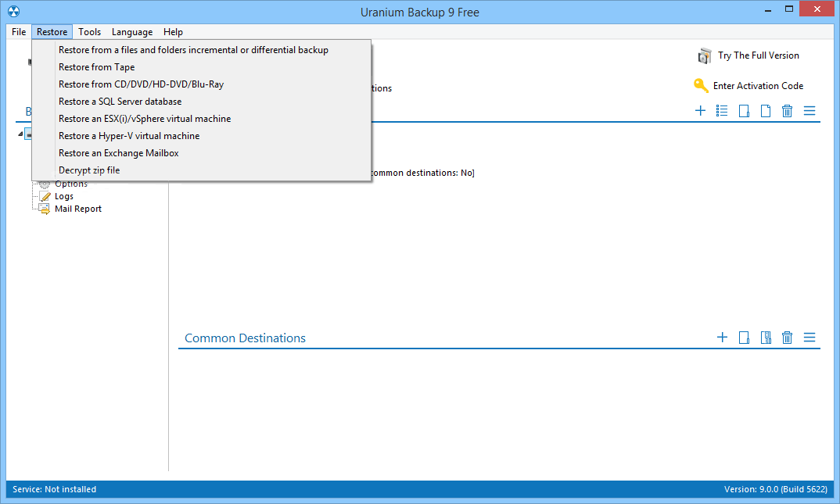The width and height of the screenshot is (840, 504).
Task: Click the zip file icon in Common Destinations
Action: click(766, 338)
